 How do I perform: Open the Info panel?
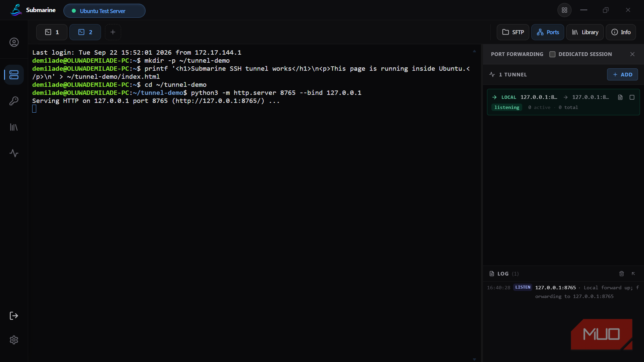point(621,32)
